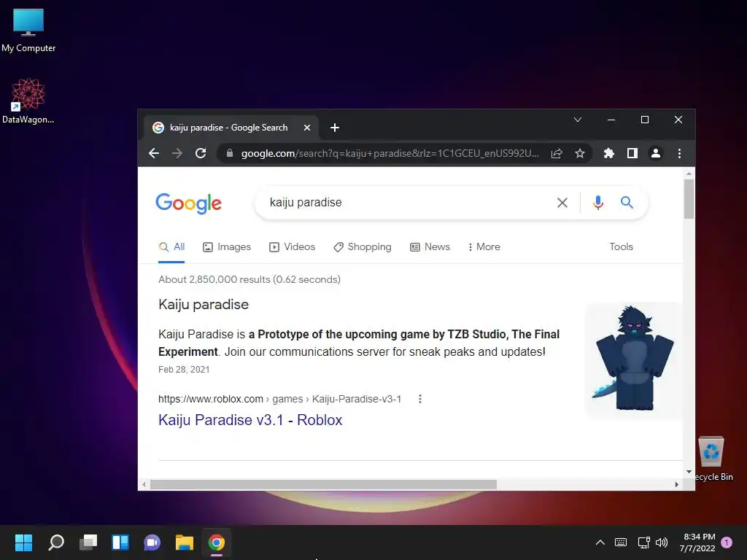Show hidden system tray icons chevron

pos(600,542)
